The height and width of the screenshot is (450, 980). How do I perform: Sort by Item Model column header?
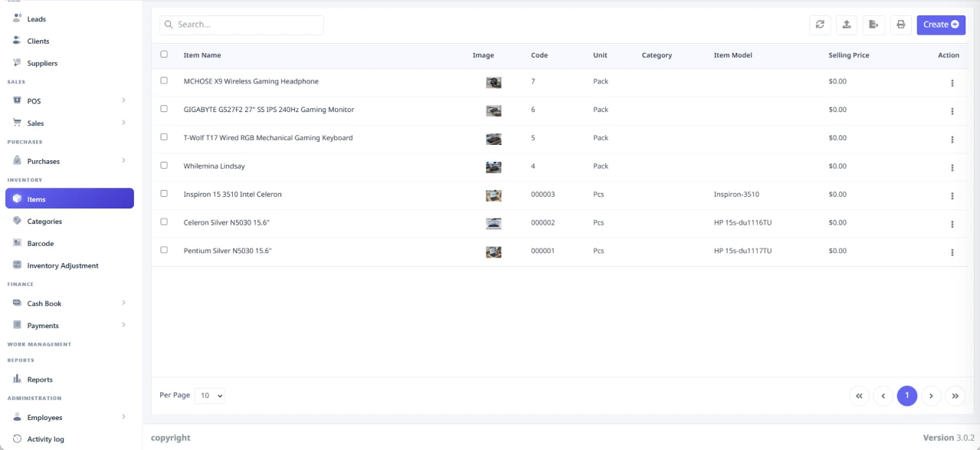(x=733, y=55)
